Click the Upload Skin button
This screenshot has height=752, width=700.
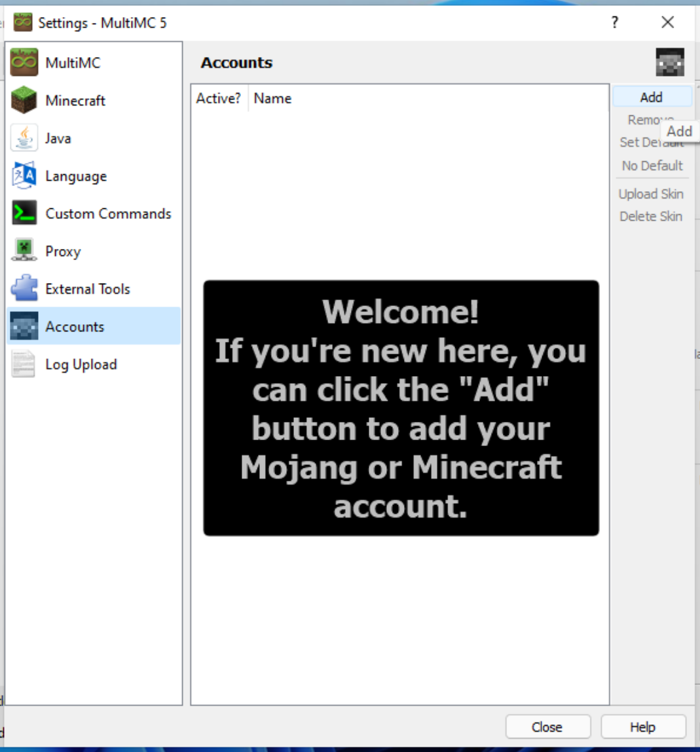(651, 194)
